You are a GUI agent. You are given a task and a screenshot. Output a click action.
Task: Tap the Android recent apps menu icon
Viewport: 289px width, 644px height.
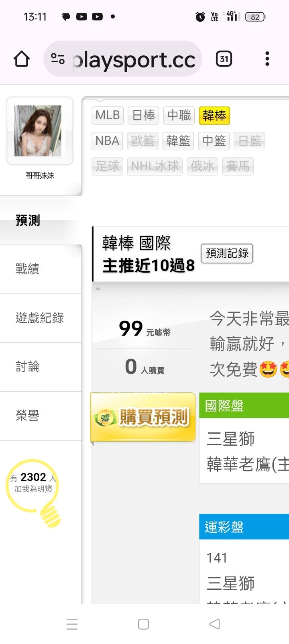(x=72, y=624)
